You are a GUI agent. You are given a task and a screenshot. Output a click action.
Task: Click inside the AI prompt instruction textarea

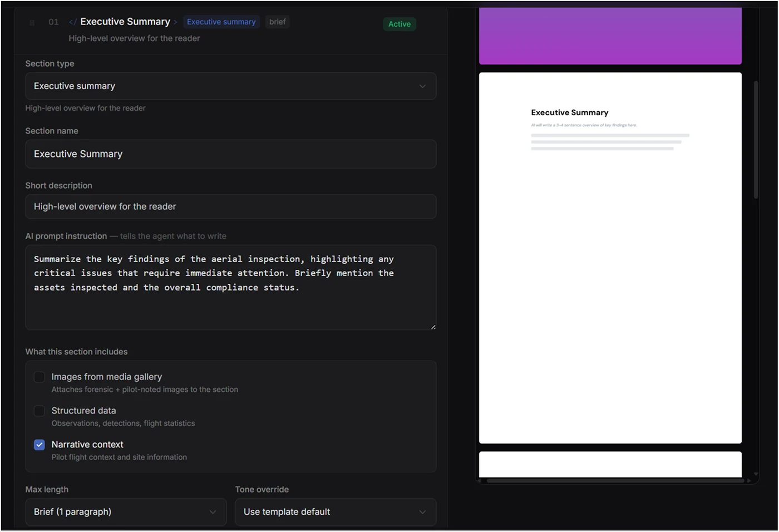(230, 288)
